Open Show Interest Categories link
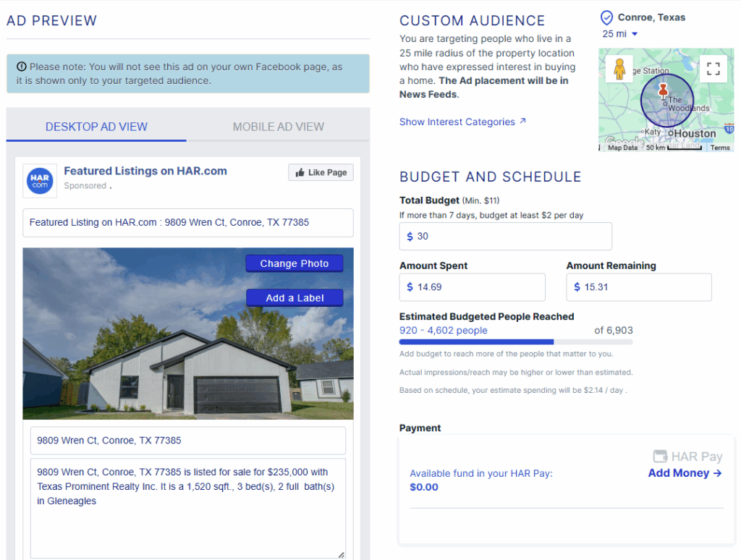Viewport: 741px width, 560px height. pos(463,122)
